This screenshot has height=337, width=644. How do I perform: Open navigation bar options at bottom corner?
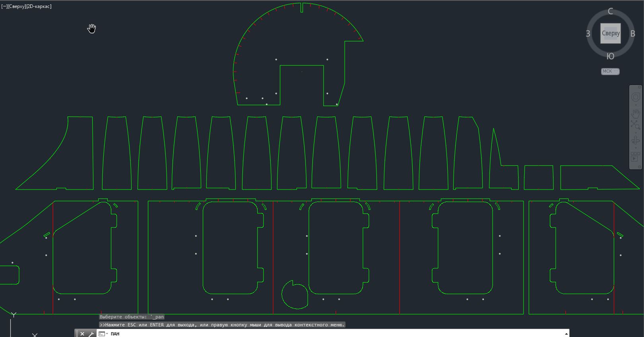(x=640, y=167)
